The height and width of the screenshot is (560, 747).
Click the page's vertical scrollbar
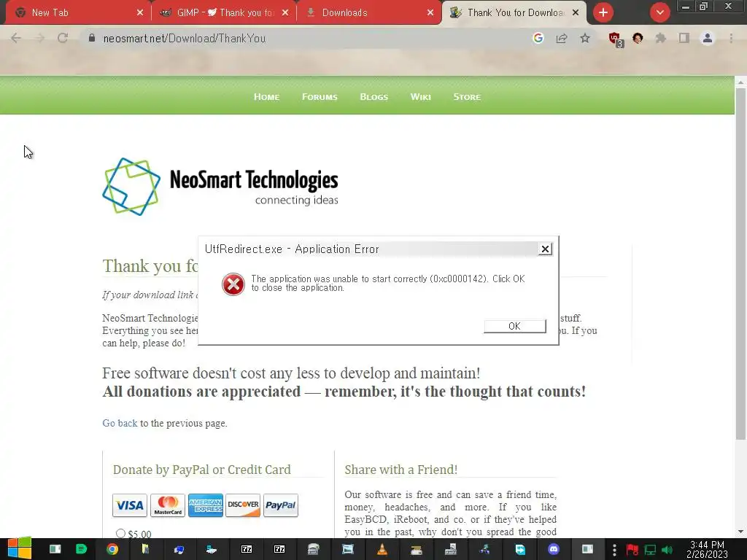pyautogui.click(x=740, y=264)
